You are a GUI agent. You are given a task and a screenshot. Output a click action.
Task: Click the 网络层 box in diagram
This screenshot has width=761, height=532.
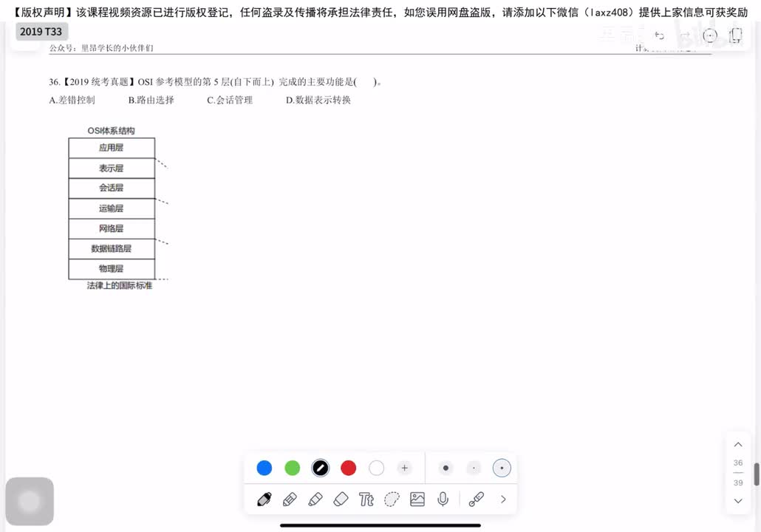click(x=112, y=228)
